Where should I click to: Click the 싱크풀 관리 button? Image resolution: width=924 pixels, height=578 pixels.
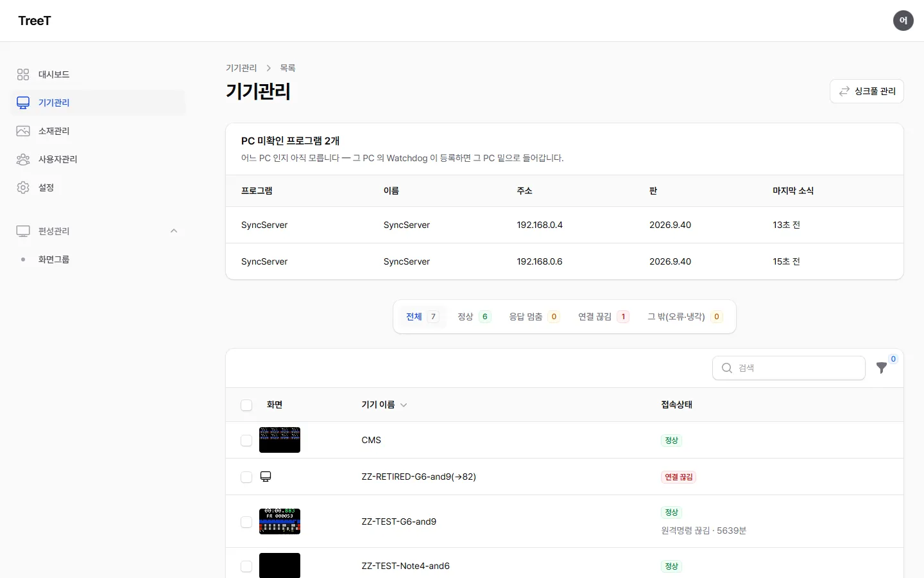click(x=867, y=91)
